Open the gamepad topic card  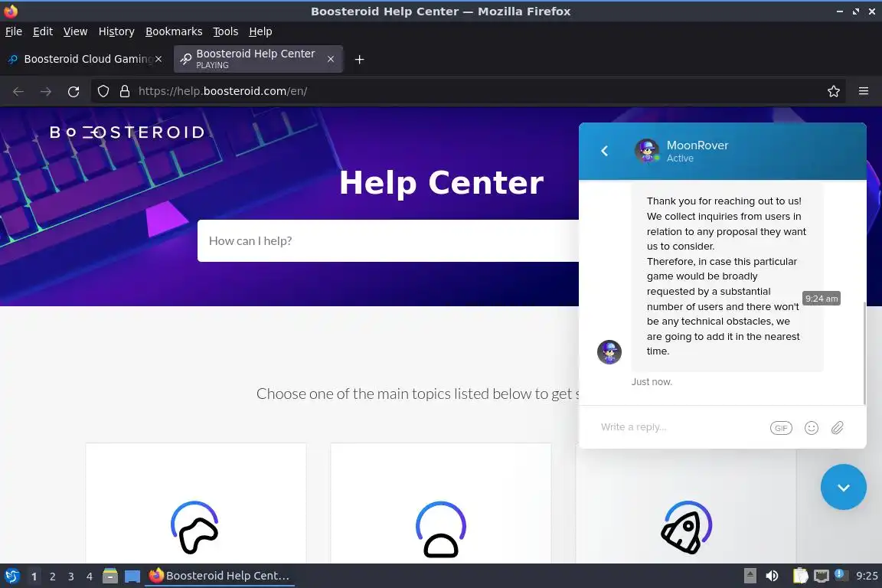pos(196,503)
